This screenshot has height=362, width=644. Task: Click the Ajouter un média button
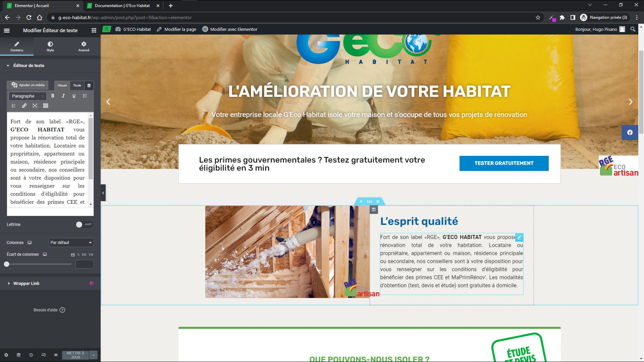tap(28, 85)
